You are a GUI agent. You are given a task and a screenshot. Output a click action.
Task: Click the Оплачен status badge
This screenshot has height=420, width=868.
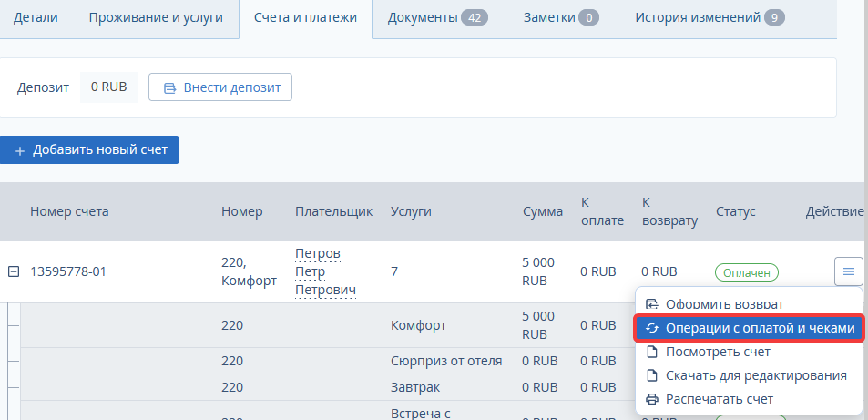[x=747, y=272]
